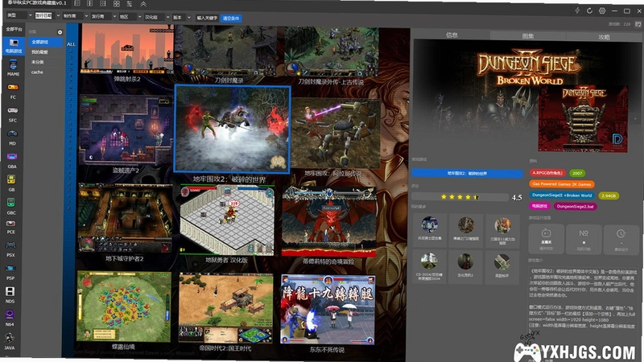
Task: Switch to the 图集 tab
Action: point(528,36)
